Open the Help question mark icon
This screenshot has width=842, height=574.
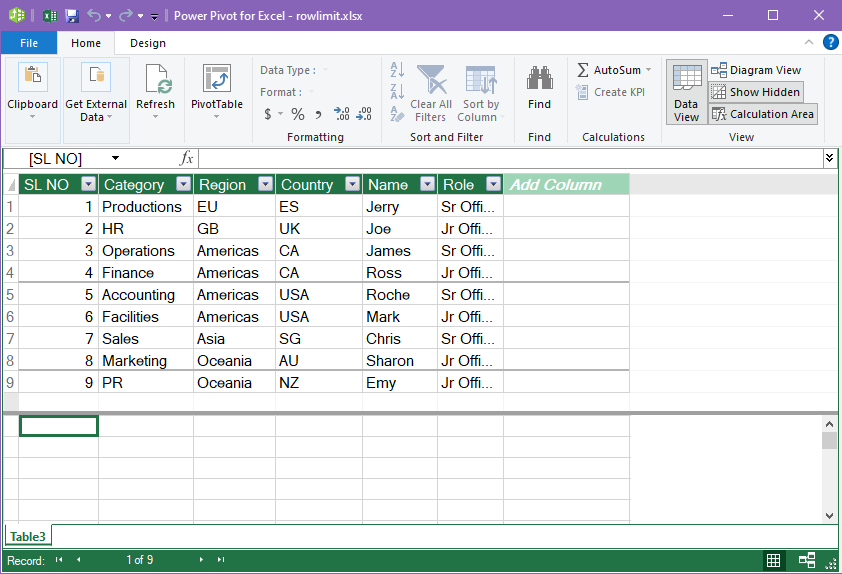830,42
